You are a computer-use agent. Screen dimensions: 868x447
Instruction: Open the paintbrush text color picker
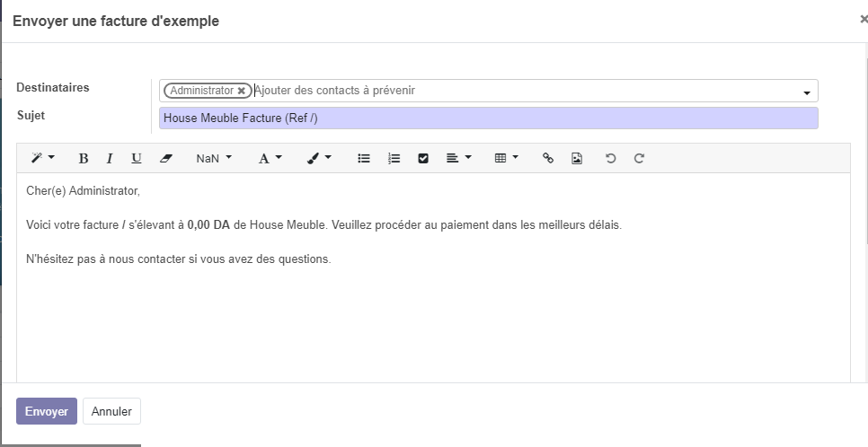[x=318, y=158]
